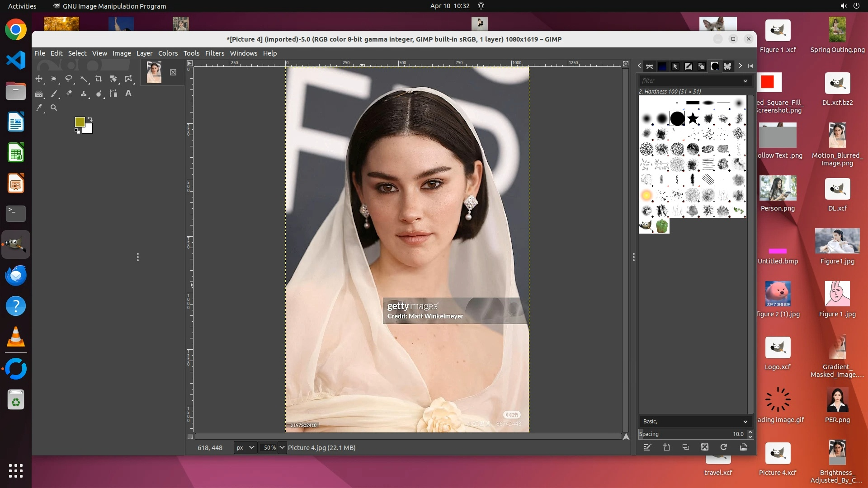
Task: Open the Colors menu
Action: pos(168,53)
